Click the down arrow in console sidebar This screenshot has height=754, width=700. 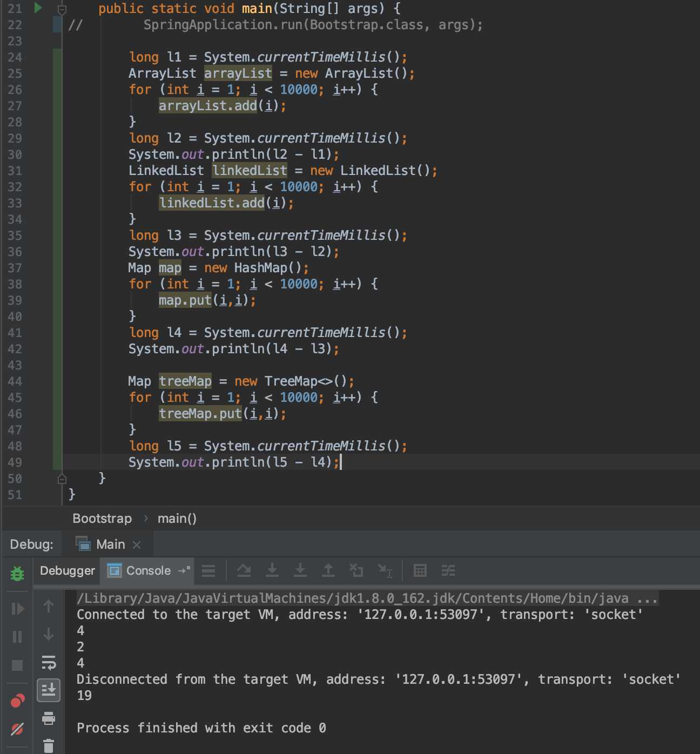click(x=49, y=634)
